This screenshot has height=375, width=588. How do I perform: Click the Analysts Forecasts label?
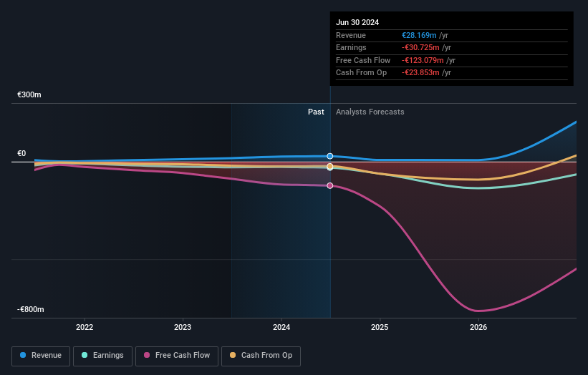coord(370,112)
